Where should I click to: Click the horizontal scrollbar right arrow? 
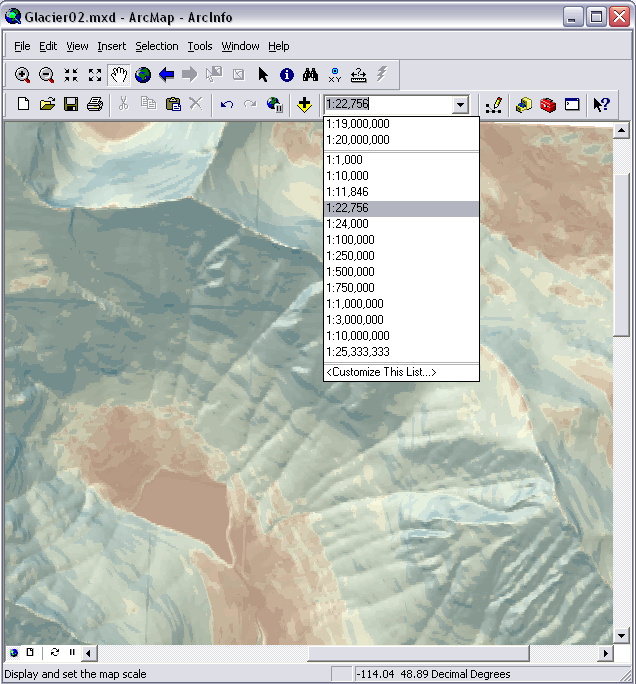[x=605, y=653]
